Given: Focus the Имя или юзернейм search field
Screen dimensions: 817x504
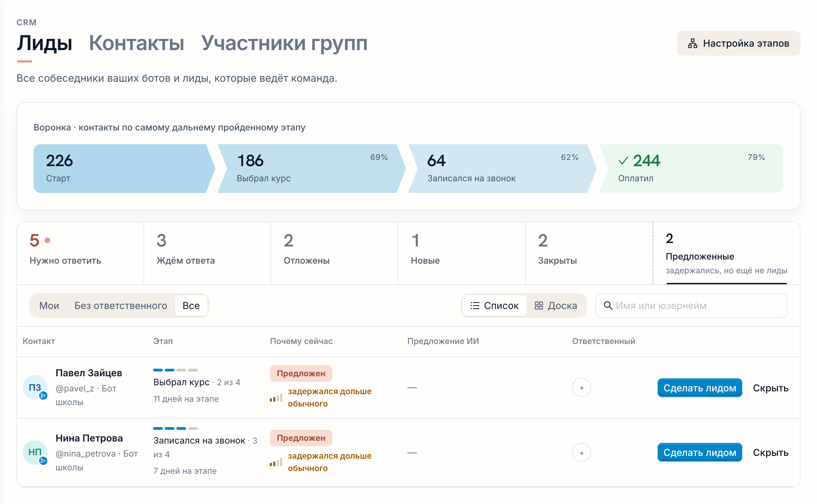Looking at the screenshot, I should tap(691, 306).
